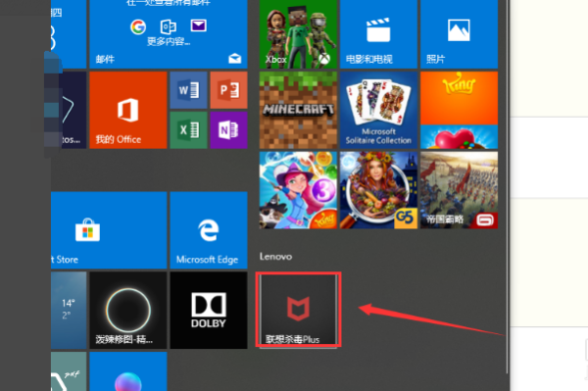The image size is (588, 391).
Task: Launch PowerPoint from the small tile
Action: (x=228, y=90)
